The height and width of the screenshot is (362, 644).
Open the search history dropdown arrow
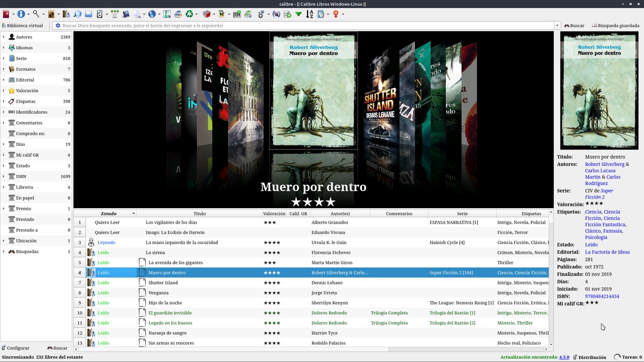[557, 25]
